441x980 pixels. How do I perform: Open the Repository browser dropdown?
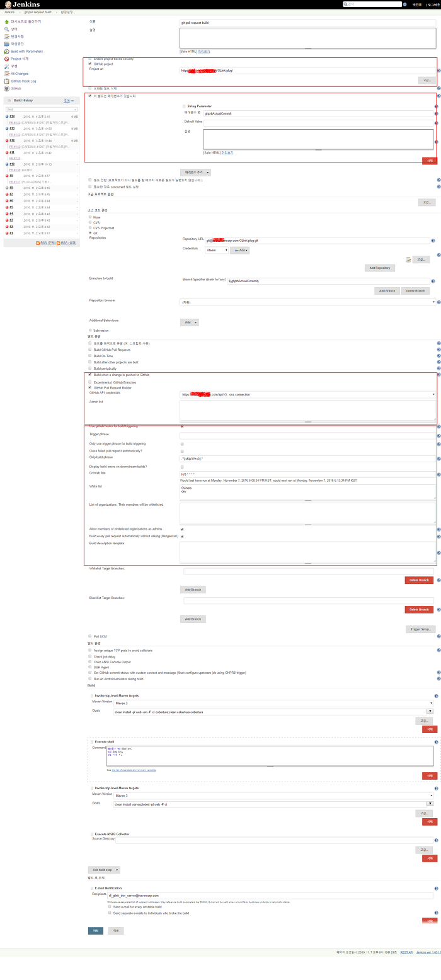pyautogui.click(x=308, y=302)
